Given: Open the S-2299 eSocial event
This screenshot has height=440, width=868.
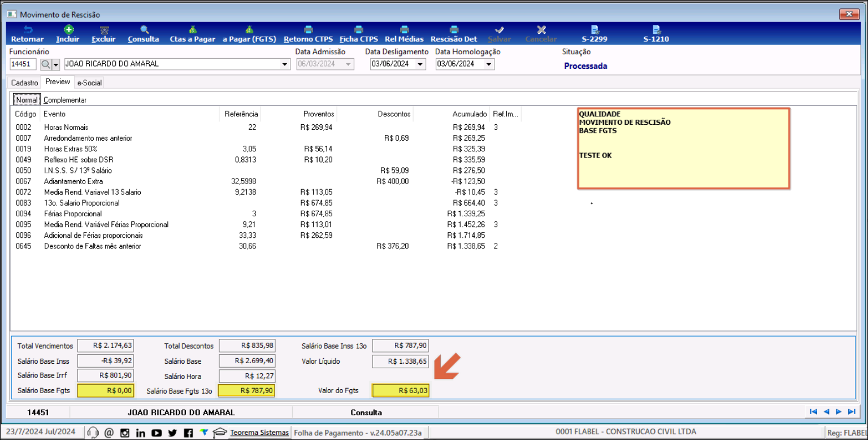Looking at the screenshot, I should coord(594,34).
